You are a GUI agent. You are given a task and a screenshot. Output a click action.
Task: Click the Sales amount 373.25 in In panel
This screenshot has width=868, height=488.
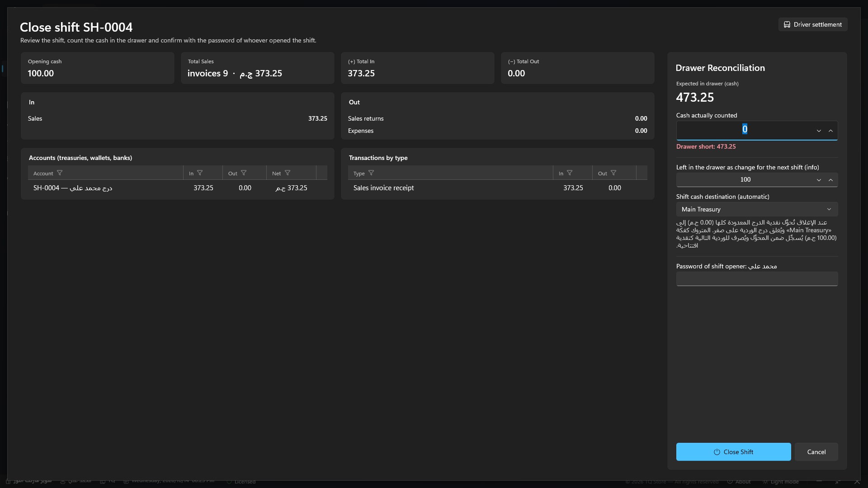coord(317,118)
